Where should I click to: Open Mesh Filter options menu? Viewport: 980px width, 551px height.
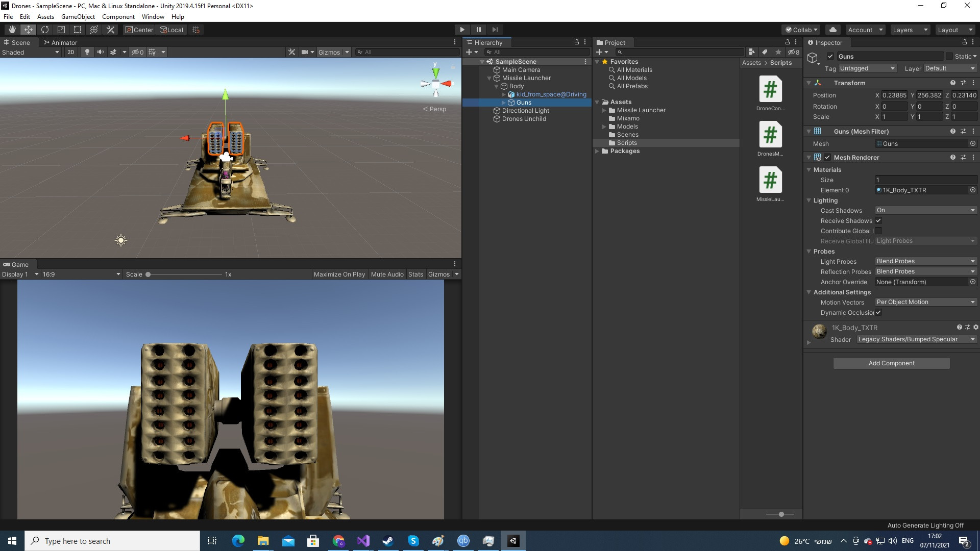pos(973,132)
